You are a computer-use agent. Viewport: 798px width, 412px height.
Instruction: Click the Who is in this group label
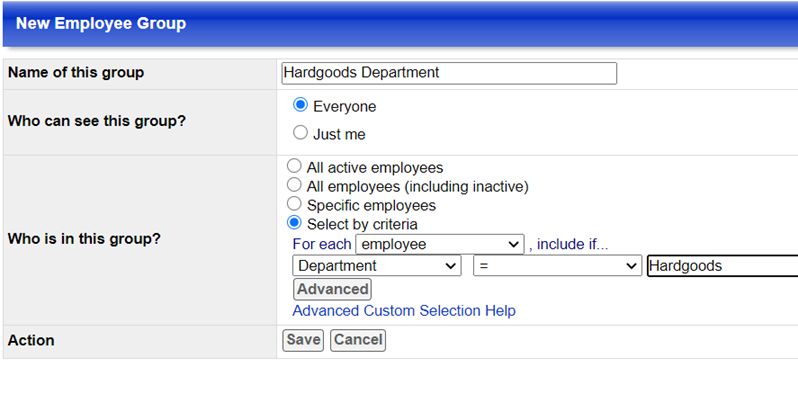pyautogui.click(x=84, y=239)
